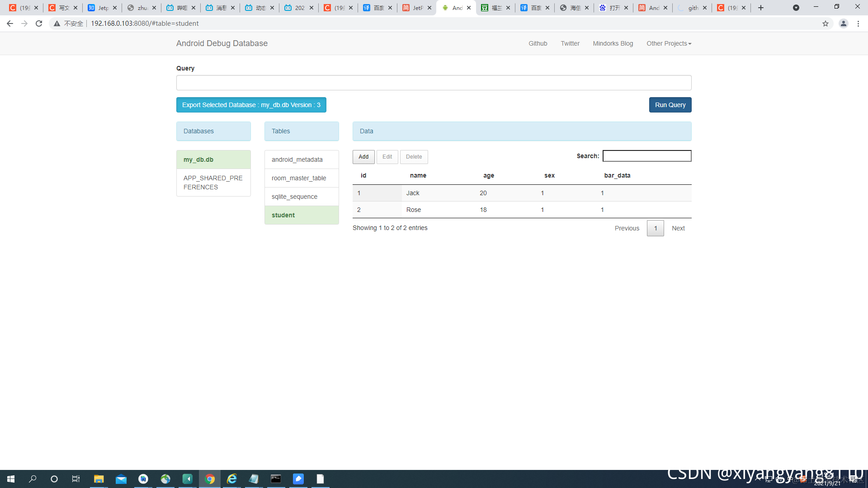Click the browser back arrow
This screenshot has height=488, width=868.
[10, 23]
